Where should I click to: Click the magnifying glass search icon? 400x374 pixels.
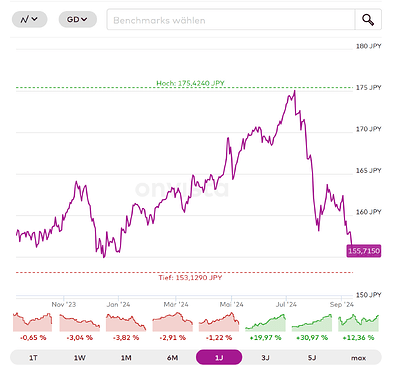[368, 20]
